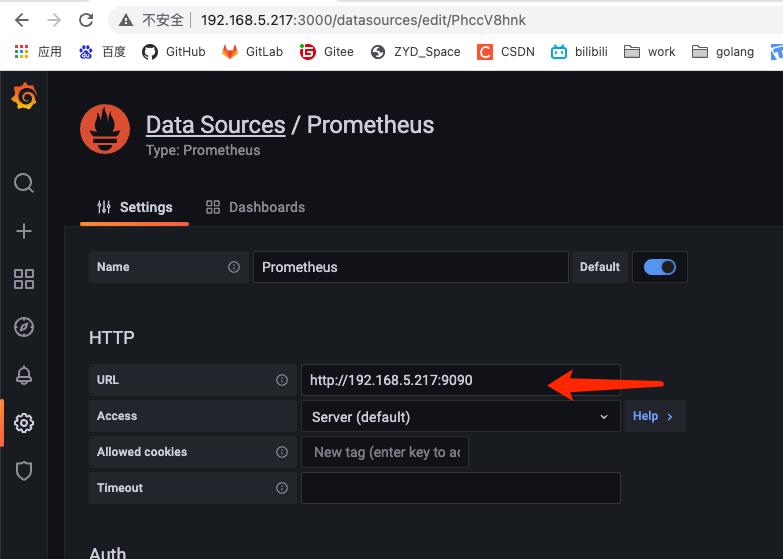The image size is (783, 559).
Task: Click the HTTP section heading
Action: (112, 338)
